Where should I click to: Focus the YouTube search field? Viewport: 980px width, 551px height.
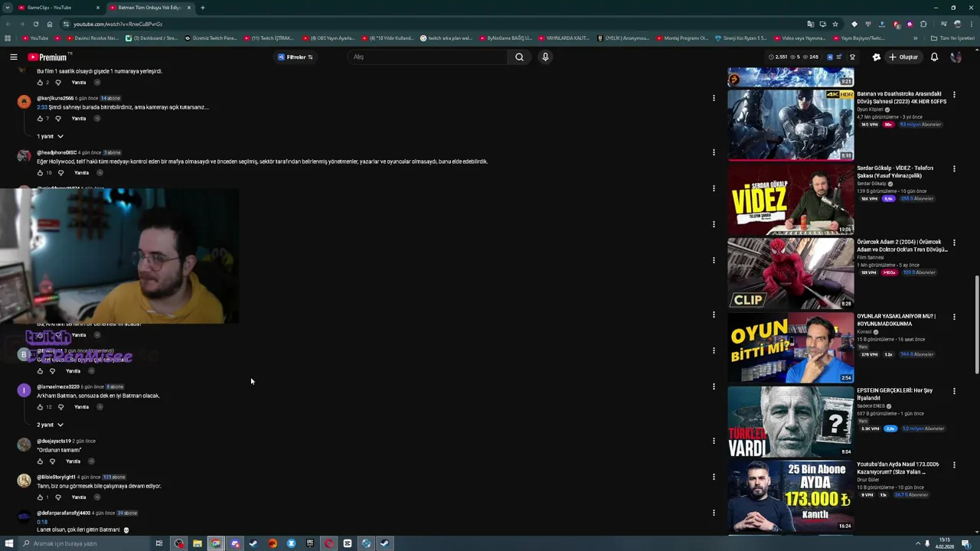click(x=427, y=57)
